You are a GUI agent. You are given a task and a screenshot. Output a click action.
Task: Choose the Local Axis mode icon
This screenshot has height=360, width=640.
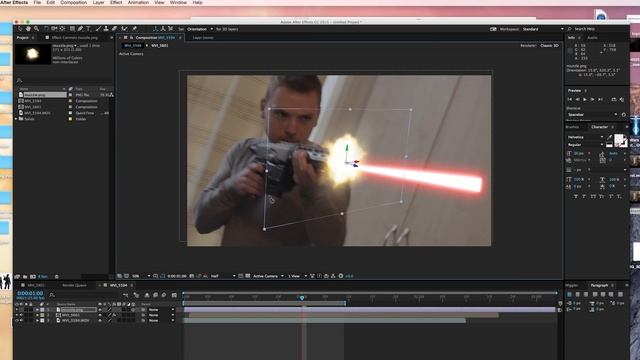point(156,29)
